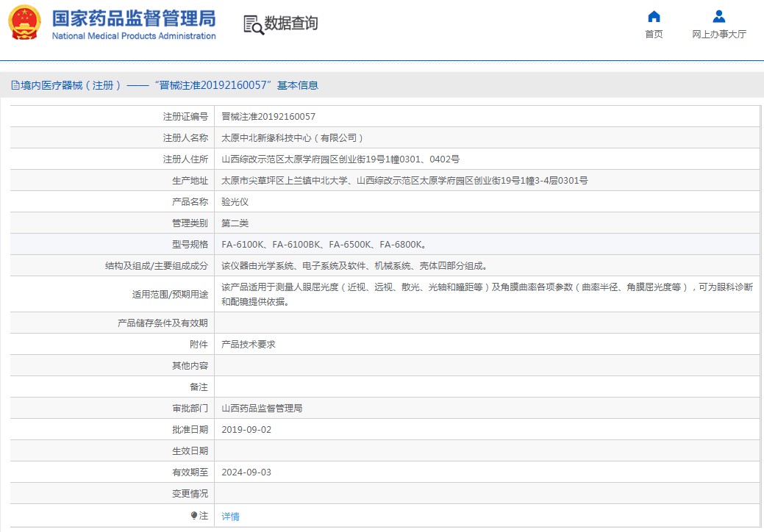Select registration number 晋械注准20192160057 value

pos(268,117)
